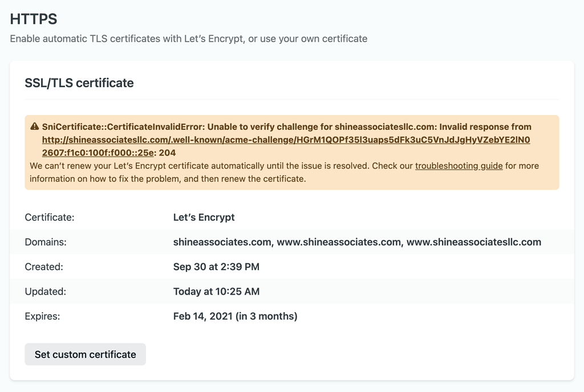Click the Let's Encrypt description subtitle
The width and height of the screenshot is (584, 392).
(189, 39)
